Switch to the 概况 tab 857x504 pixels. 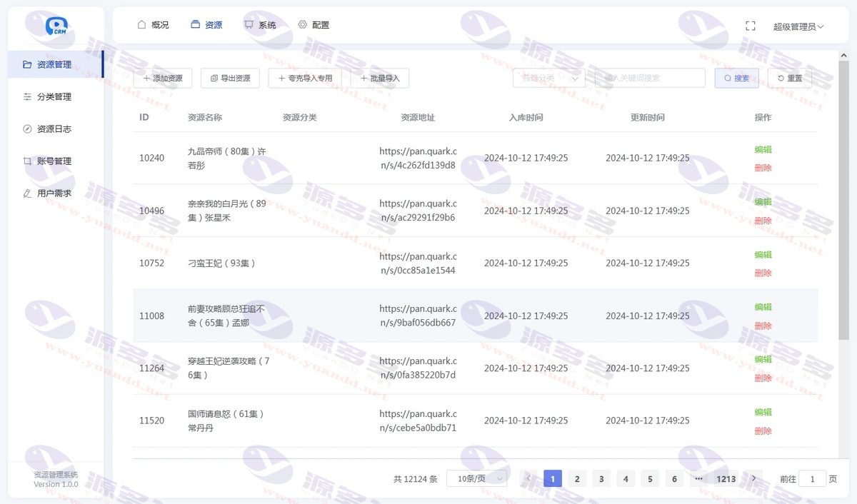click(x=153, y=25)
